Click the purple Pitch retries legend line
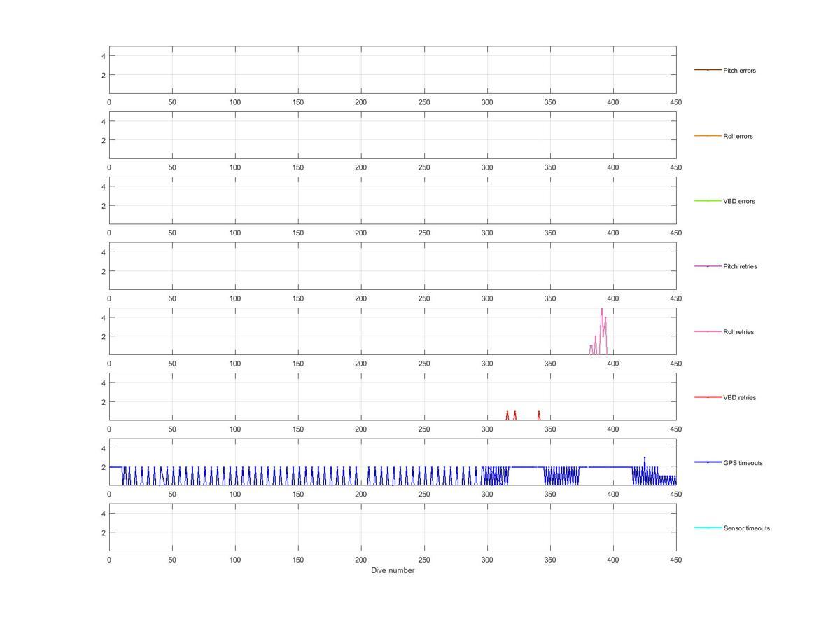 coord(708,266)
